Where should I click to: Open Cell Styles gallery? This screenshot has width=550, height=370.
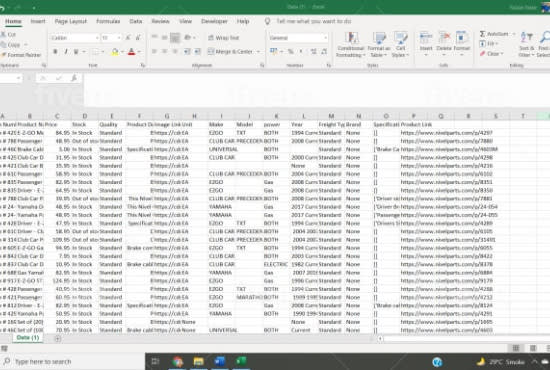pyautogui.click(x=400, y=45)
